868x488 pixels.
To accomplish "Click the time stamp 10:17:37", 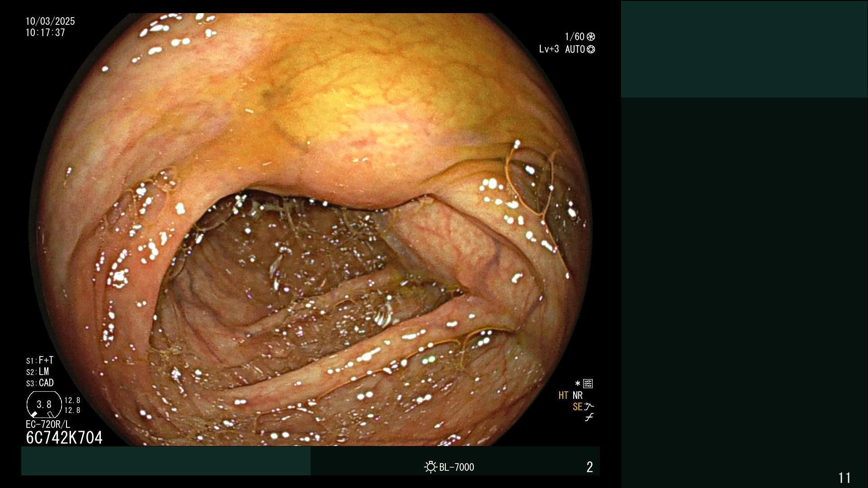I will tap(45, 33).
